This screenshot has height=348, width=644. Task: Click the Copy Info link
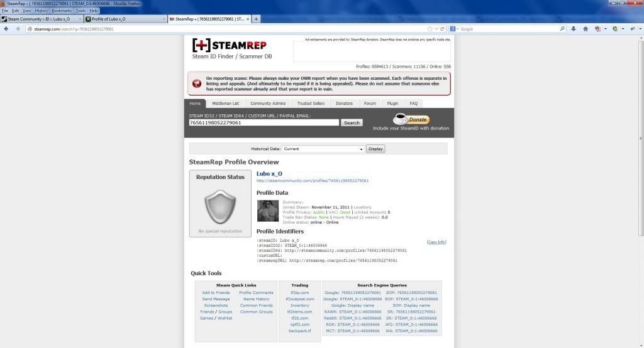click(x=436, y=242)
